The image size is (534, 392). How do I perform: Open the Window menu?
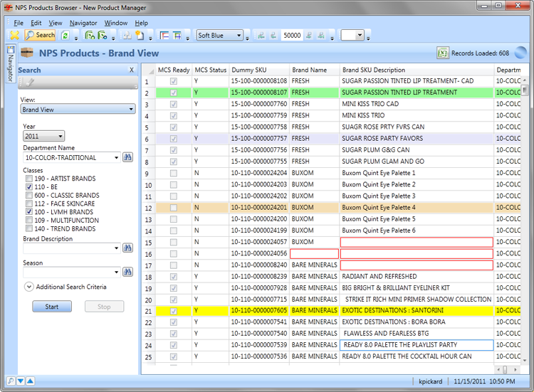116,23
